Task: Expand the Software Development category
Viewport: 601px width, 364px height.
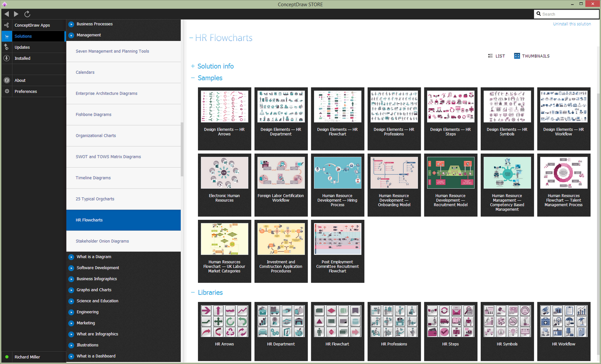Action: (71, 268)
